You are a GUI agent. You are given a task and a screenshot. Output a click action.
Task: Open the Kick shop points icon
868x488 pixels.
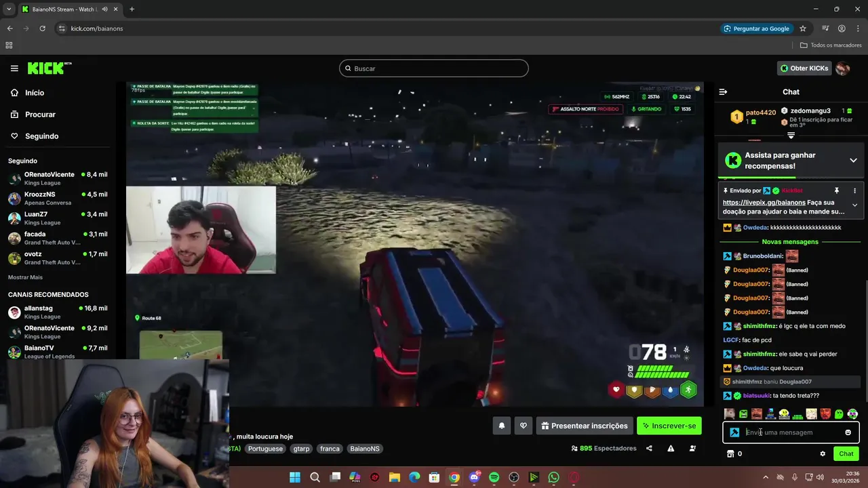click(730, 454)
